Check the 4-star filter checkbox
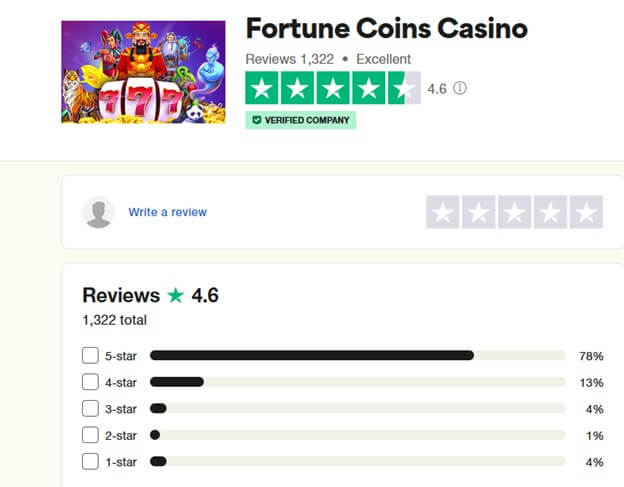Image resolution: width=624 pixels, height=487 pixels. pyautogui.click(x=90, y=382)
